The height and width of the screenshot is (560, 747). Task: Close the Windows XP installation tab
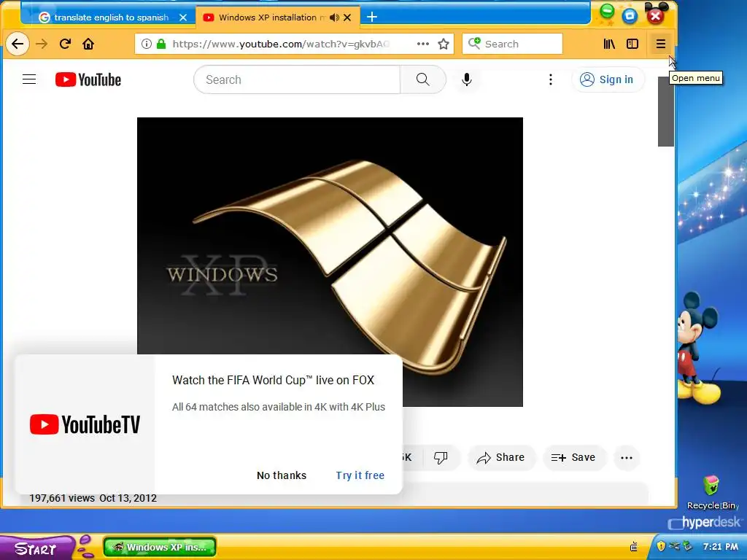point(347,17)
